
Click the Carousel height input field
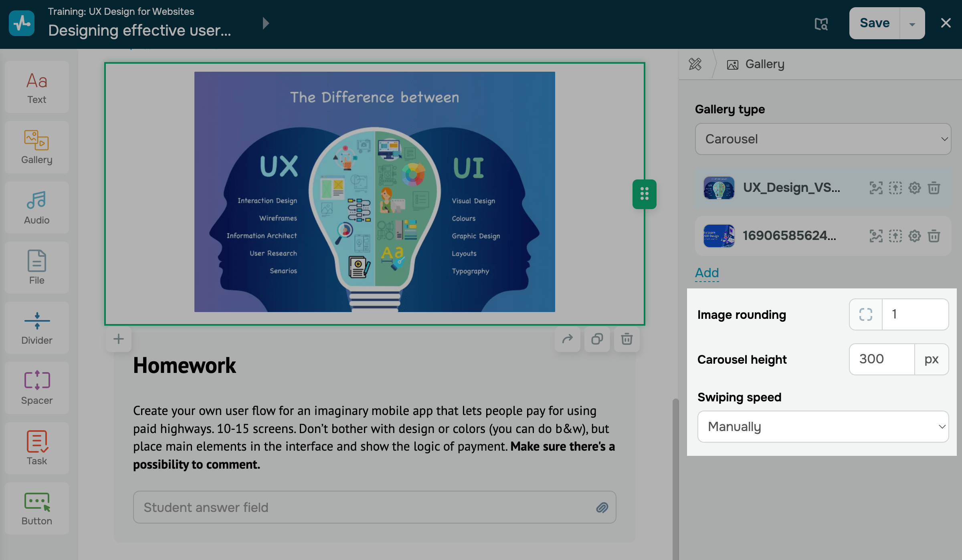tap(881, 359)
